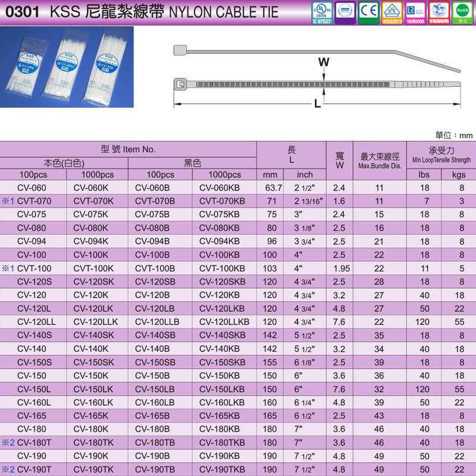Click the CE mark badge
This screenshot has width=476, height=476.
(x=368, y=12)
